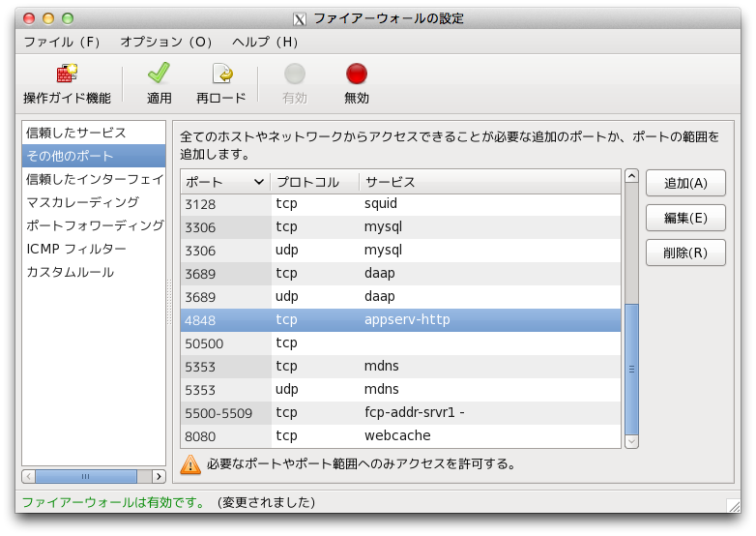Click the window resize grip corner
Viewport: 756px width, 536px height.
[733, 504]
